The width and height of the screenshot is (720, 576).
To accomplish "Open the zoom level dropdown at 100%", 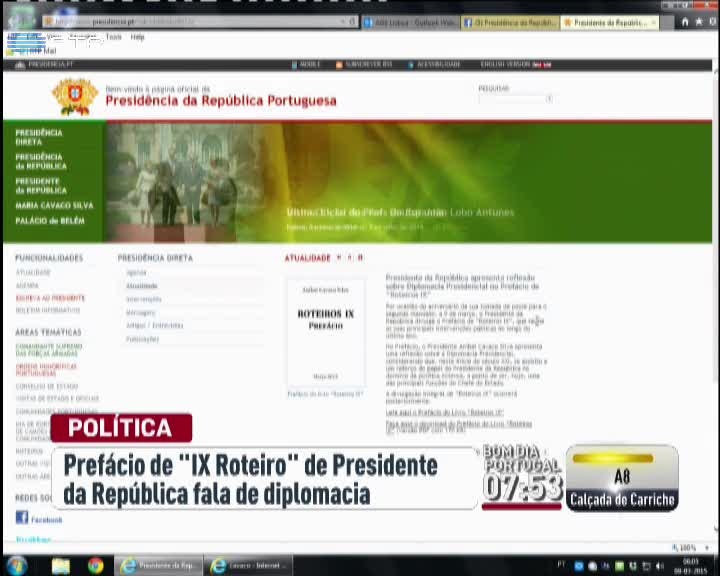I will click(x=688, y=548).
